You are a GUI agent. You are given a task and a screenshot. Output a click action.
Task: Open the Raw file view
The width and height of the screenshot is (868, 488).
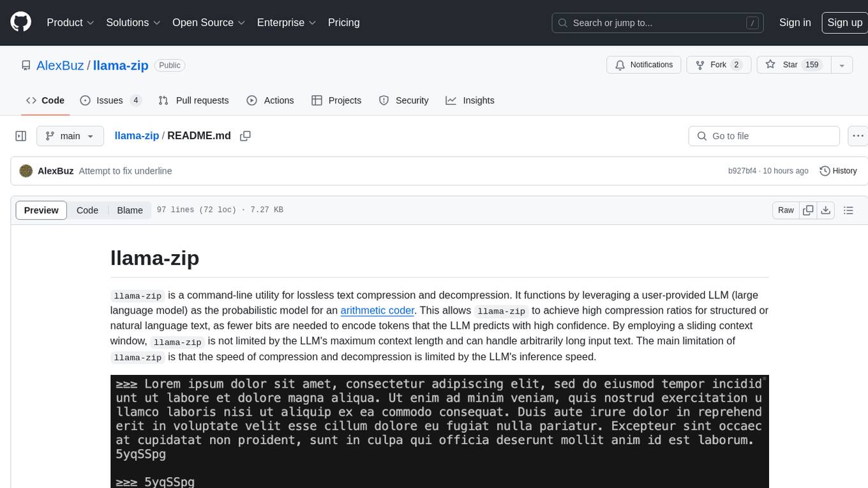pyautogui.click(x=786, y=210)
